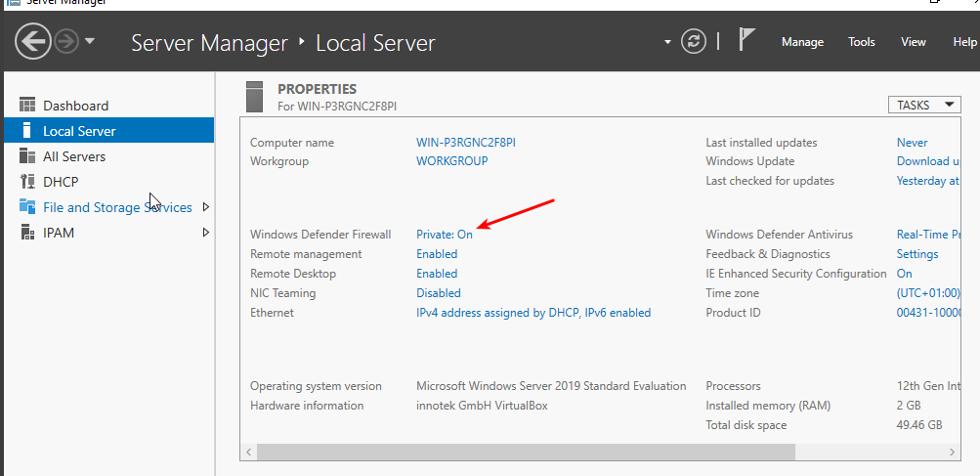The height and width of the screenshot is (476, 980).
Task: Click the Dashboard icon in sidebar
Action: tap(27, 106)
